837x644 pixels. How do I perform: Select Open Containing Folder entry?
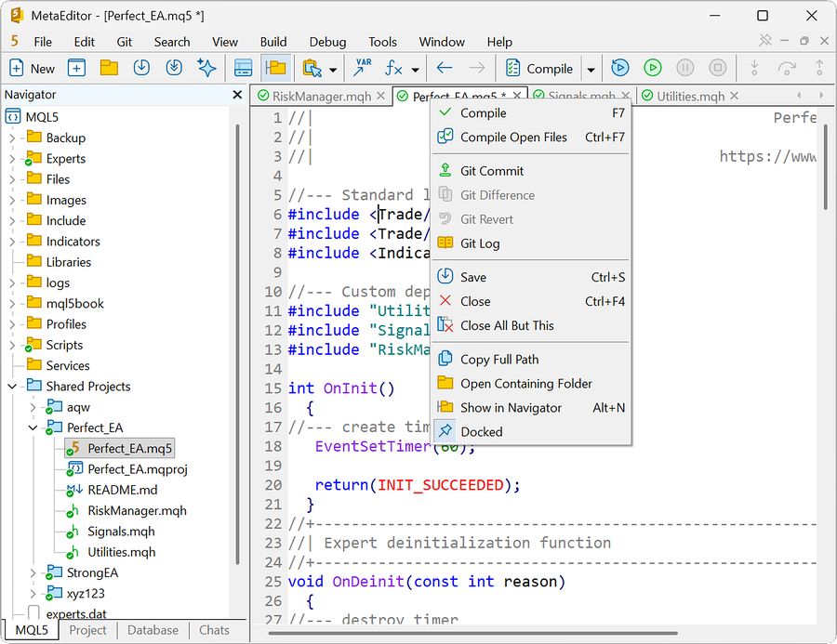[531, 384]
